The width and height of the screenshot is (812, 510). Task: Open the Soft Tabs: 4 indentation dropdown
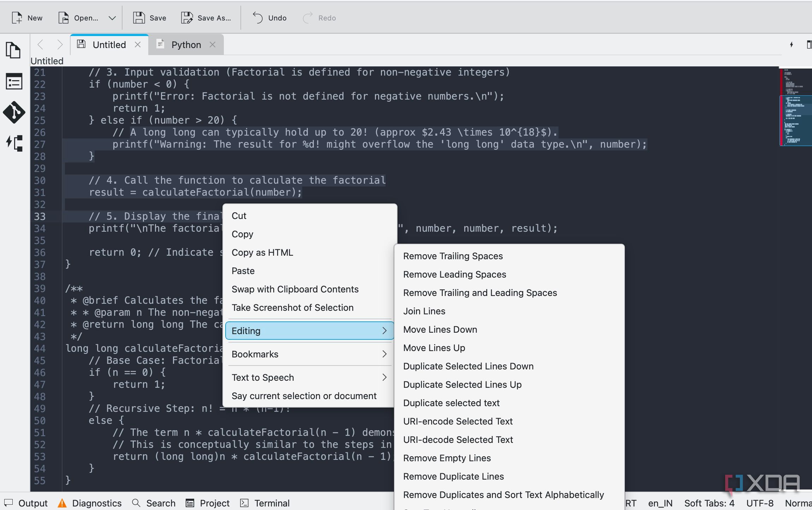(x=709, y=503)
